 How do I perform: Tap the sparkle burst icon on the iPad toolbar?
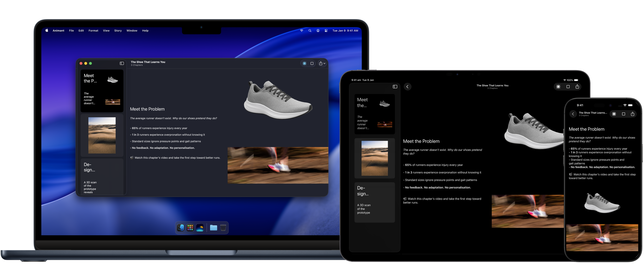tap(558, 87)
